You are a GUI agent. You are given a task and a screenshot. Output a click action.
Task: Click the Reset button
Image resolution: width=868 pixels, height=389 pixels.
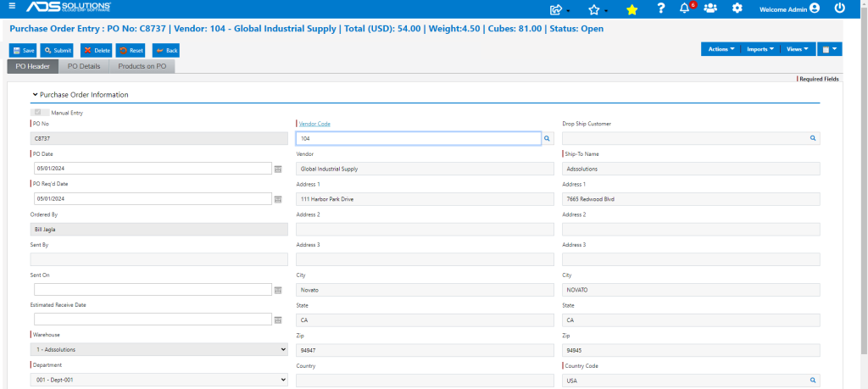click(131, 50)
